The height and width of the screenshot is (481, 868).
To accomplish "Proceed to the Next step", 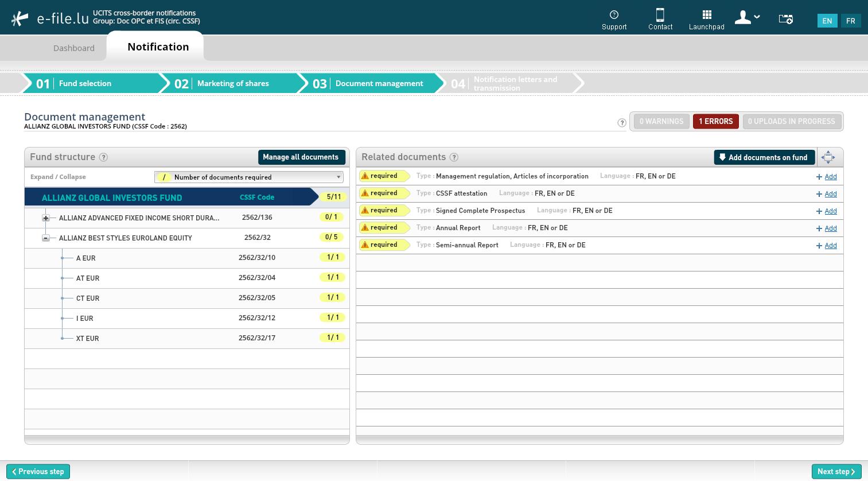I will (x=836, y=472).
